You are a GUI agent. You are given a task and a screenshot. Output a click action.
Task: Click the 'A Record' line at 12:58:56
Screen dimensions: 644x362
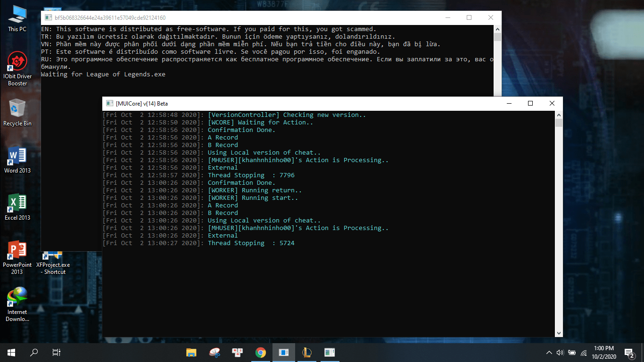click(x=223, y=137)
